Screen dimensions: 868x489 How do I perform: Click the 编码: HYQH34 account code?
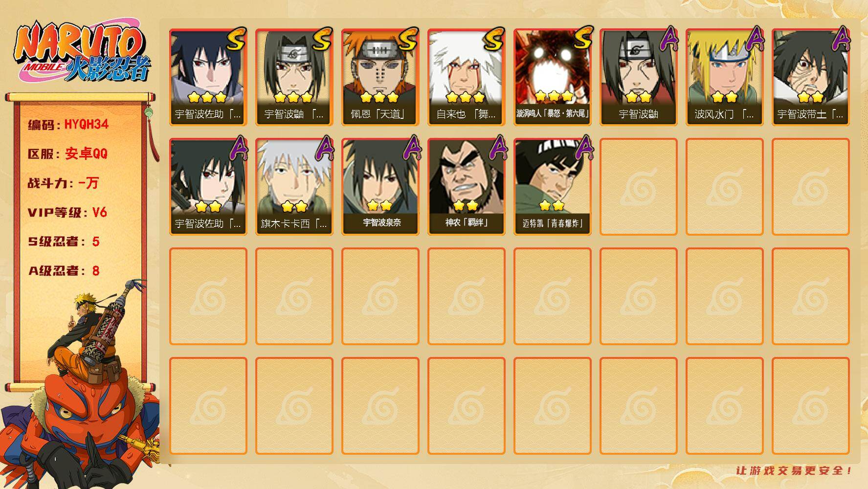click(x=68, y=125)
